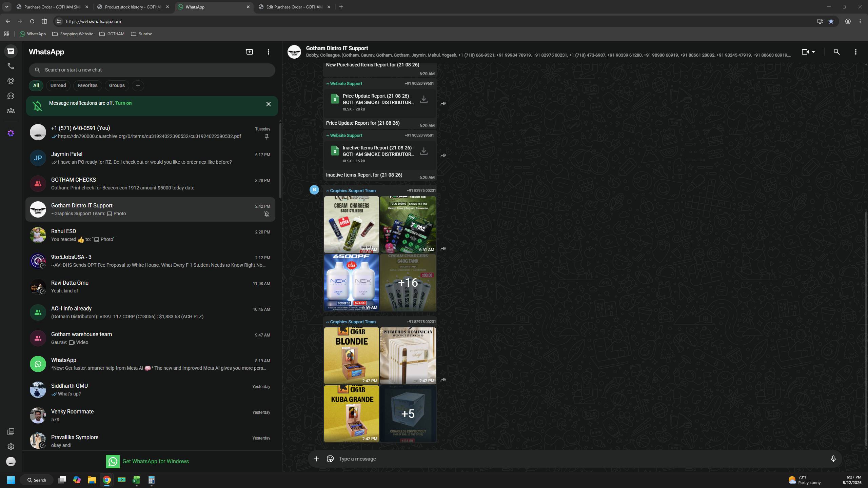Select the Groups chat filter
This screenshot has width=868, height=488.
click(117, 86)
